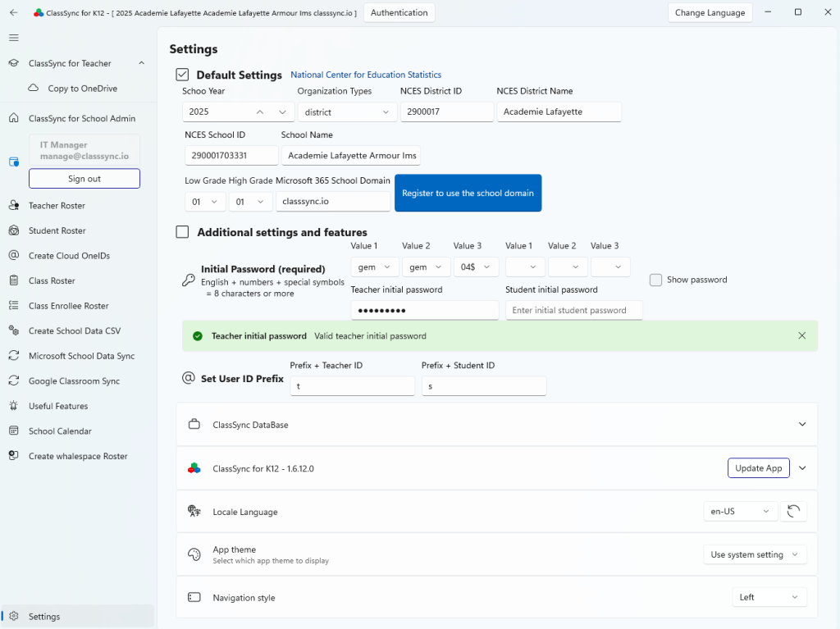840x629 pixels.
Task: Open the High Grade dropdown
Action: [250, 202]
